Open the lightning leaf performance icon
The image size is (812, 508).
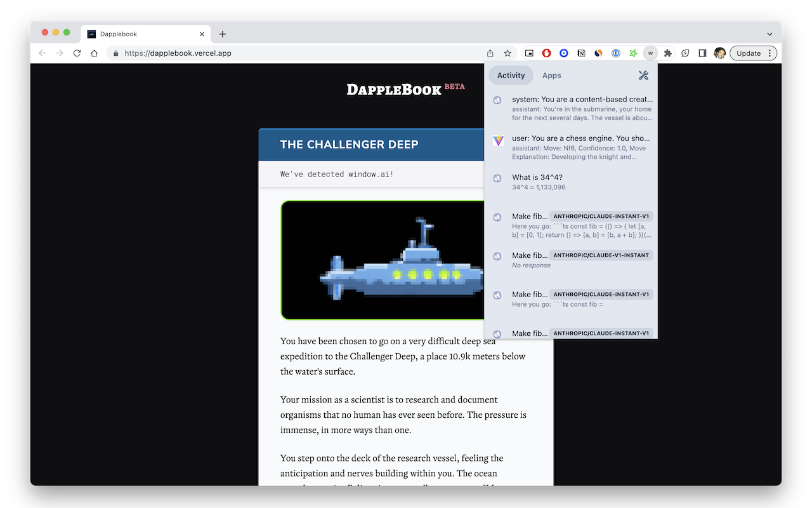coord(685,53)
